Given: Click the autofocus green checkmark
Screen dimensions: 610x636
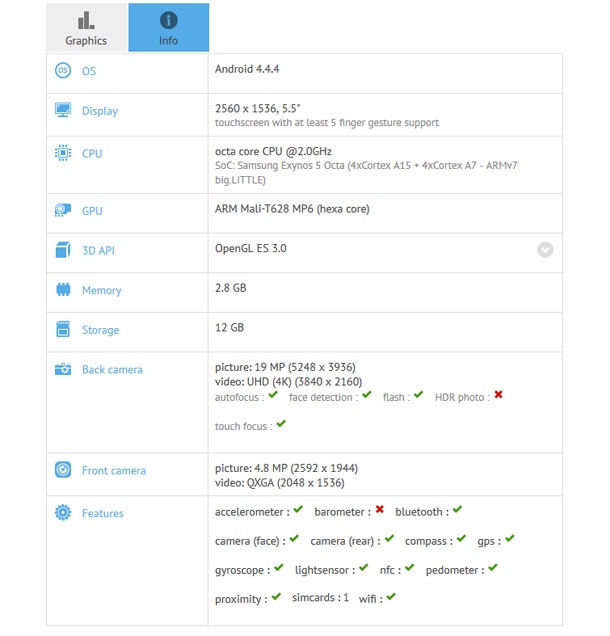Looking at the screenshot, I should point(273,395).
